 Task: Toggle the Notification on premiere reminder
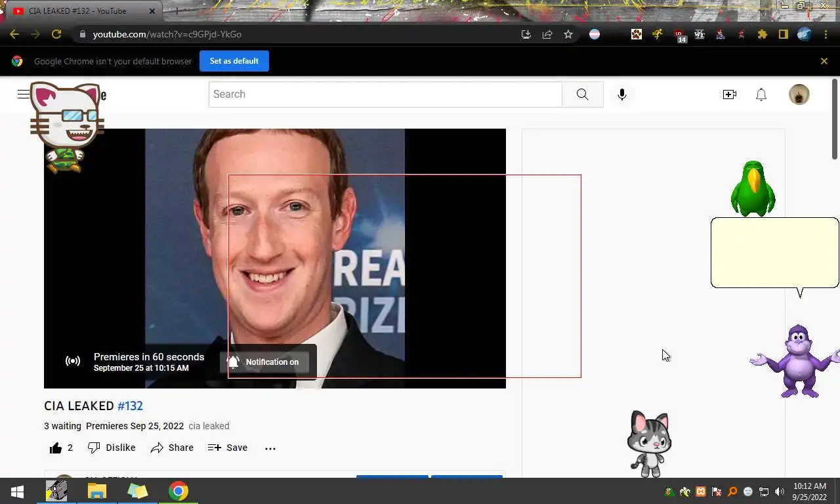click(x=264, y=362)
